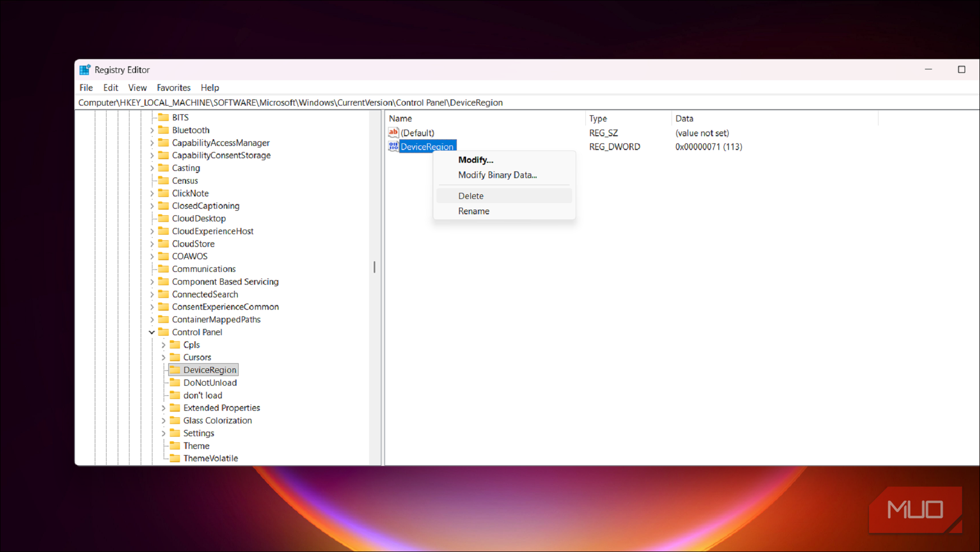The image size is (980, 552).
Task: Select the BITS folder icon
Action: coord(163,117)
